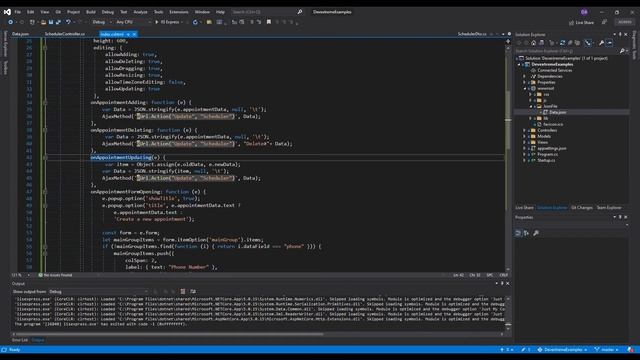The image size is (640, 360).
Task: Open the Debug menu
Action: pyautogui.click(x=108, y=12)
